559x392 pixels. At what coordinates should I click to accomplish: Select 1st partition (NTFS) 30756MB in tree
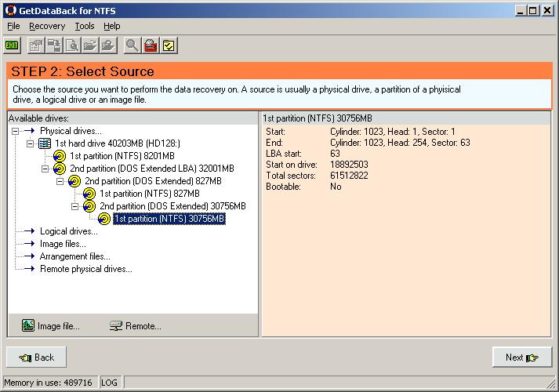pyautogui.click(x=169, y=219)
